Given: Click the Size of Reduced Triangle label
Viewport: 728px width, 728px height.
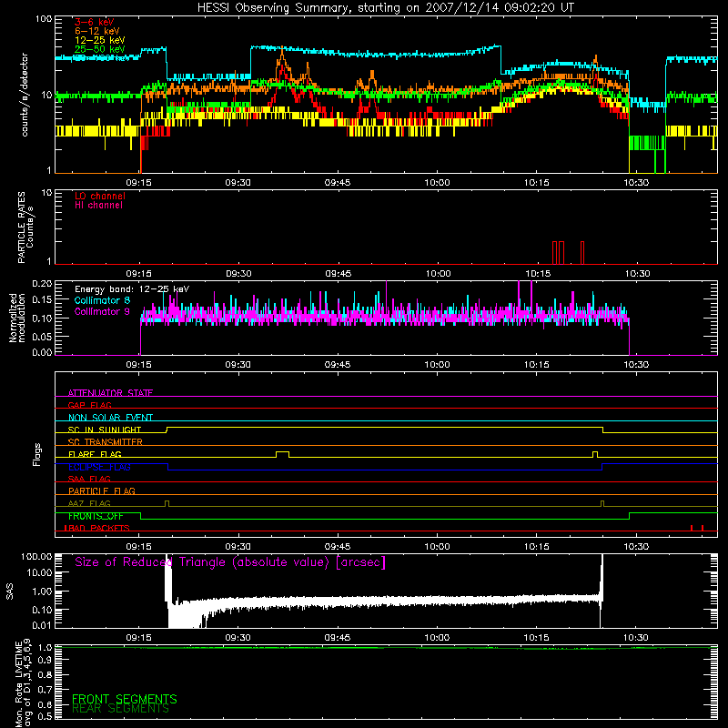Looking at the screenshot, I should click(230, 562).
